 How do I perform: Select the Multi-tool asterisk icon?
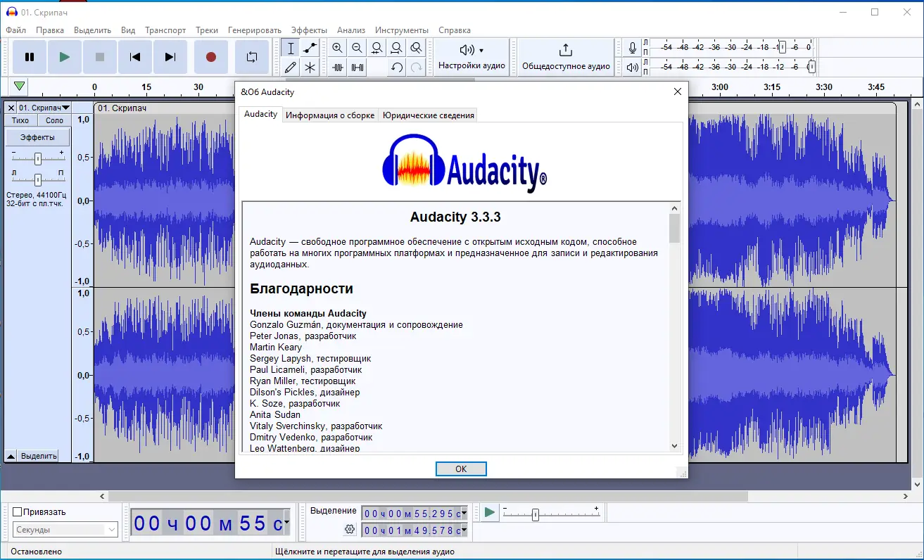310,68
